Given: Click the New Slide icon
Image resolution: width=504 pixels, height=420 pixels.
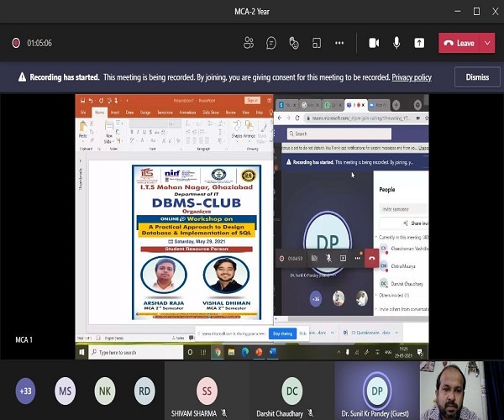Looking at the screenshot, I should point(109,126).
